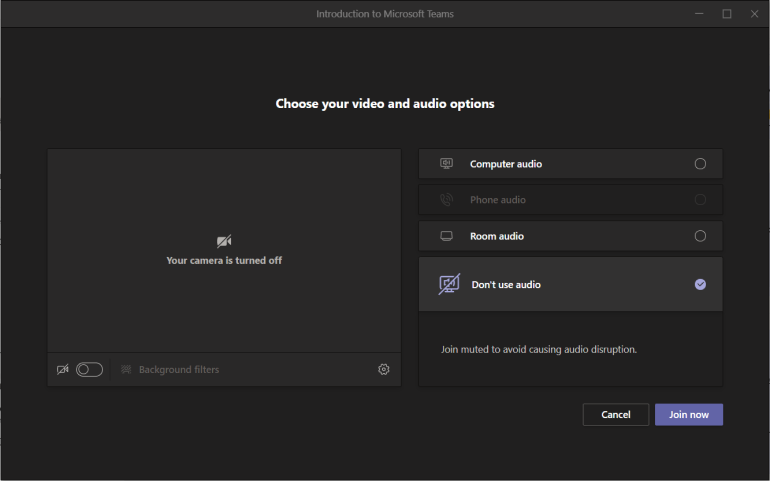
Task: Click 'Join muted to avoid causing audio disruption' text
Action: (539, 349)
